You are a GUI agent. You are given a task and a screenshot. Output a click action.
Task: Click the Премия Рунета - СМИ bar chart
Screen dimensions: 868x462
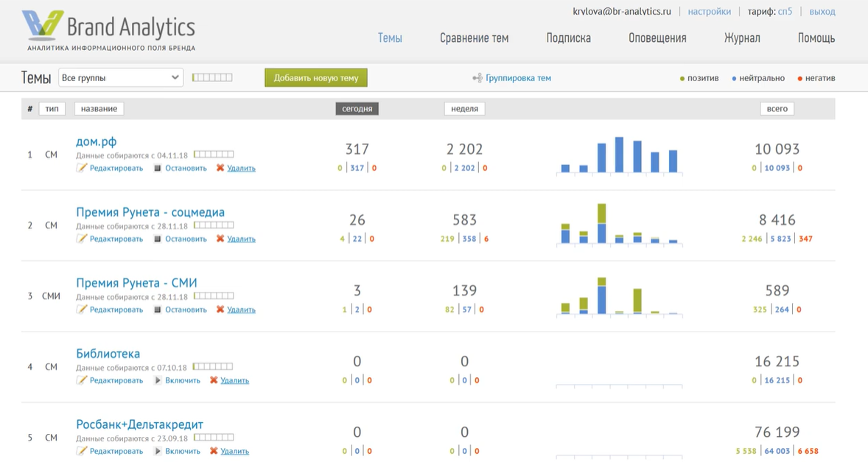tap(619, 296)
